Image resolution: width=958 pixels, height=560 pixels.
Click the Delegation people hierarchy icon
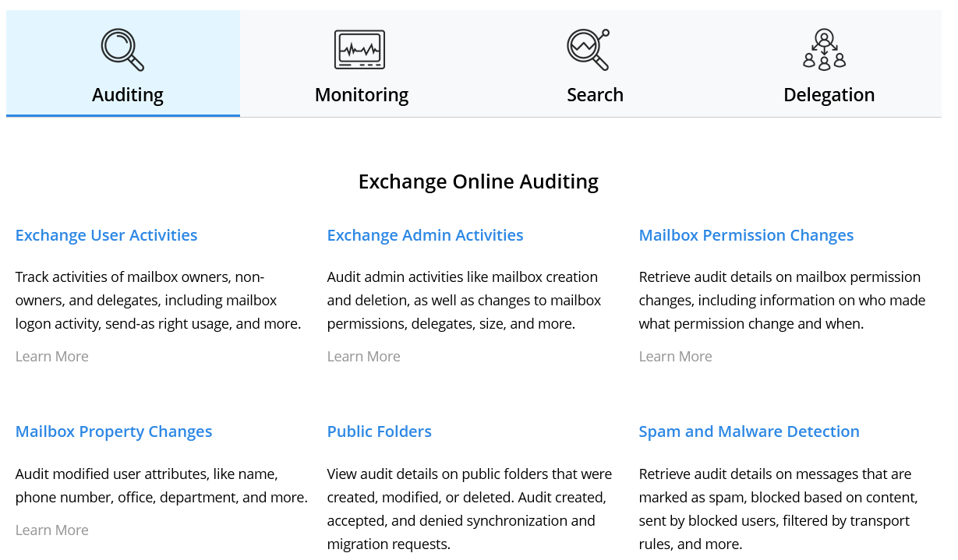tap(825, 50)
